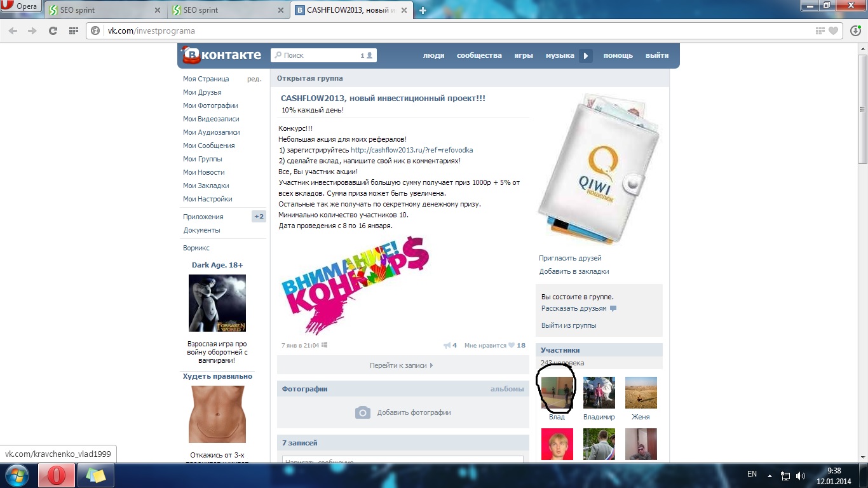The image size is (868, 488).
Task: Open Speed Dial grid icon
Action: (x=73, y=30)
